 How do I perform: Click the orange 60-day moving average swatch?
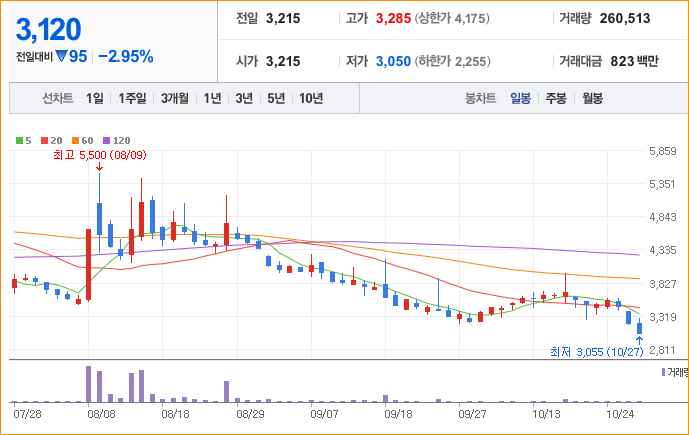76,141
